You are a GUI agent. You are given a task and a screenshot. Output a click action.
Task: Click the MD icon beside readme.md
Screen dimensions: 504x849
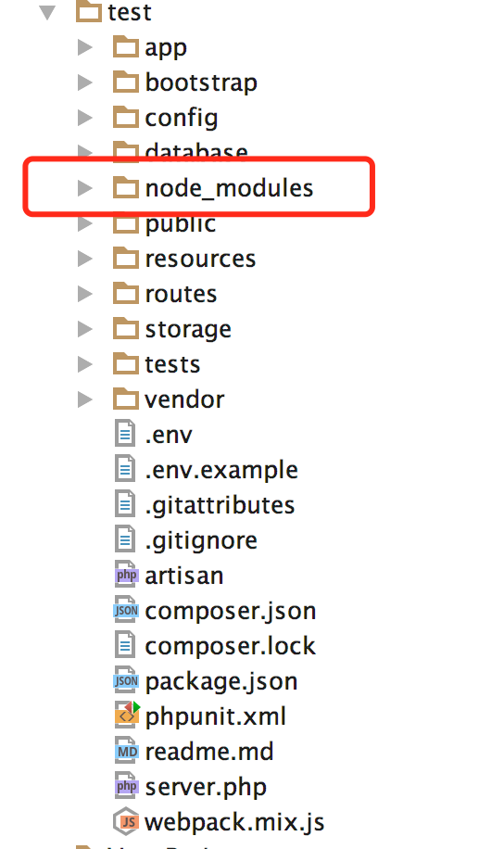click(127, 751)
